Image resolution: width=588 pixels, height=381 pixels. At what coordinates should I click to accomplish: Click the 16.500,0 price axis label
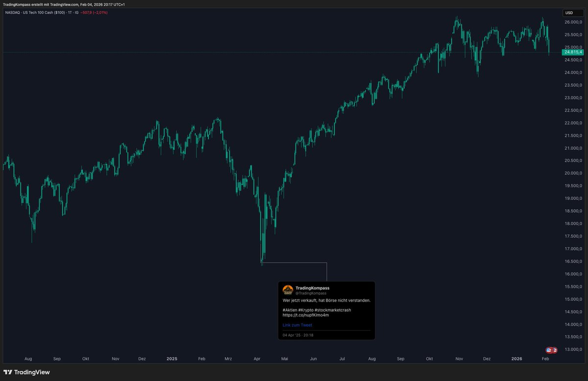(573, 262)
